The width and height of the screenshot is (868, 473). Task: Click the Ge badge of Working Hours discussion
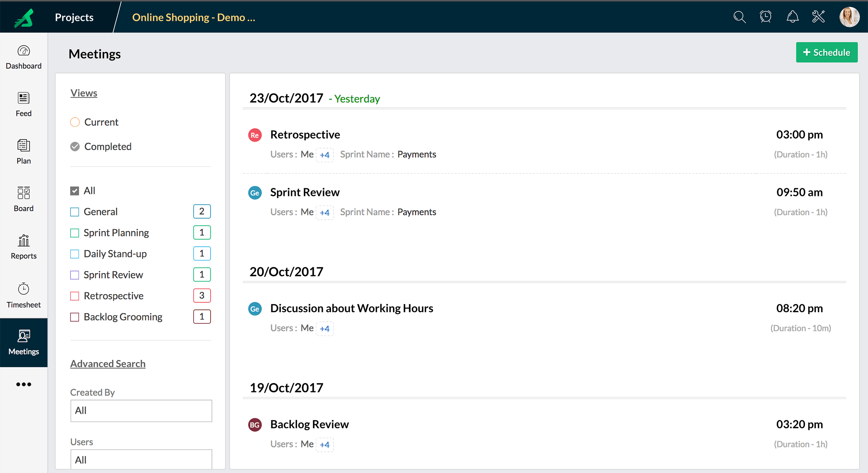[x=255, y=309]
